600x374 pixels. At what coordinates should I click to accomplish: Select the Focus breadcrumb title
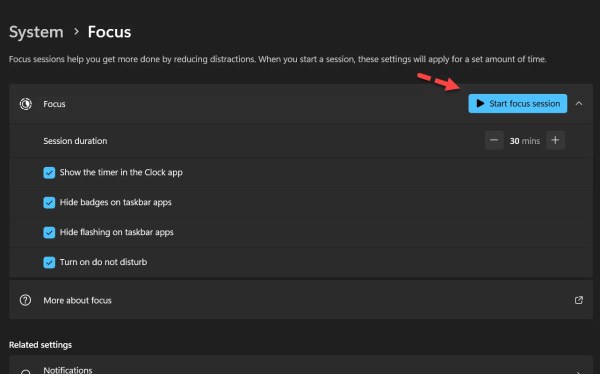pyautogui.click(x=109, y=32)
